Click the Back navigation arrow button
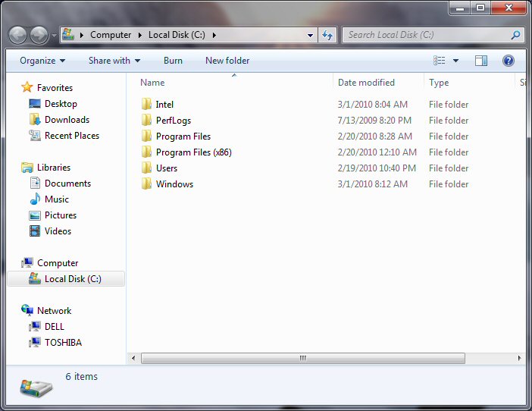The width and height of the screenshot is (532, 411). point(18,35)
